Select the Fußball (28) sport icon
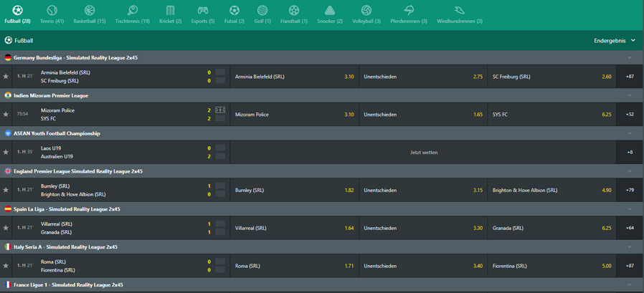 coord(18,10)
